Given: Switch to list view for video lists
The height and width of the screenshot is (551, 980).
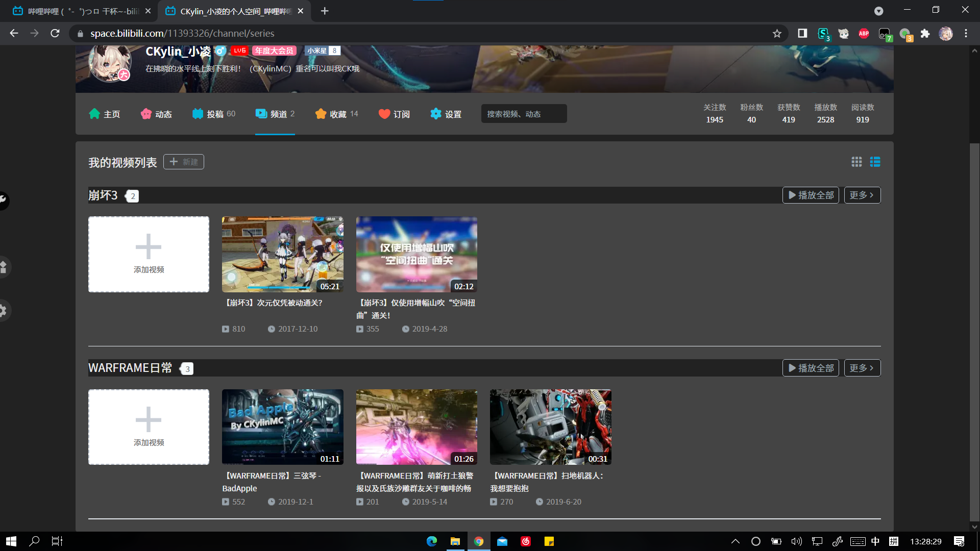Looking at the screenshot, I should coord(875,162).
